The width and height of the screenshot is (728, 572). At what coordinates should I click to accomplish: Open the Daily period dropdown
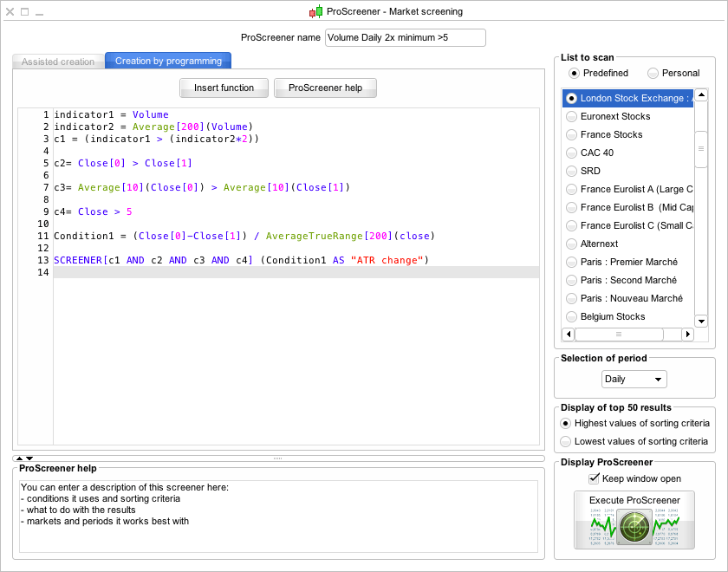[634, 380]
